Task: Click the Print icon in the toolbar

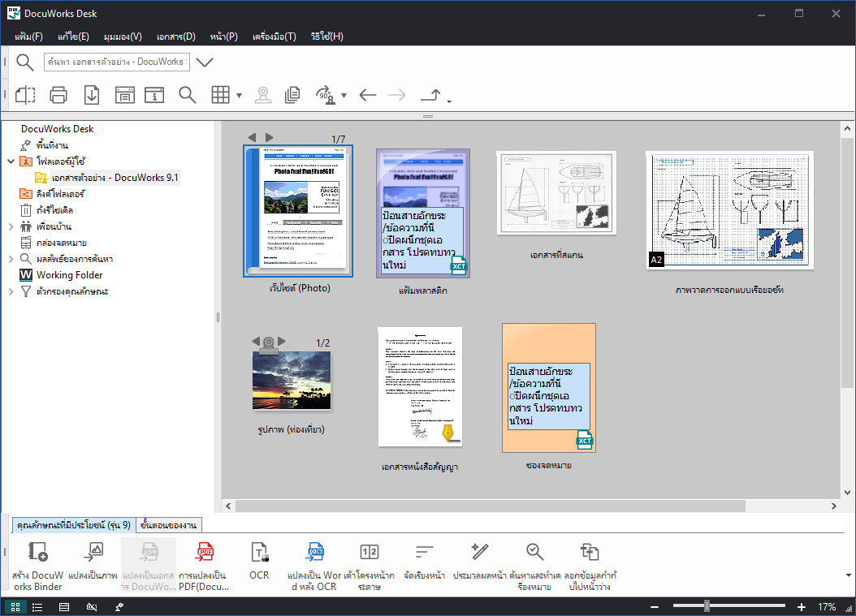Action: point(58,95)
